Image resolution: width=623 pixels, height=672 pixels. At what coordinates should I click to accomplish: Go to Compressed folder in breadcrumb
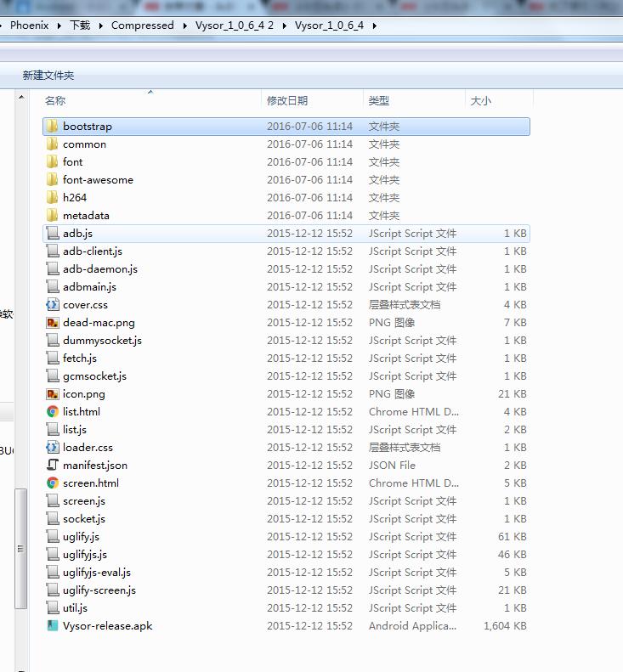[142, 25]
